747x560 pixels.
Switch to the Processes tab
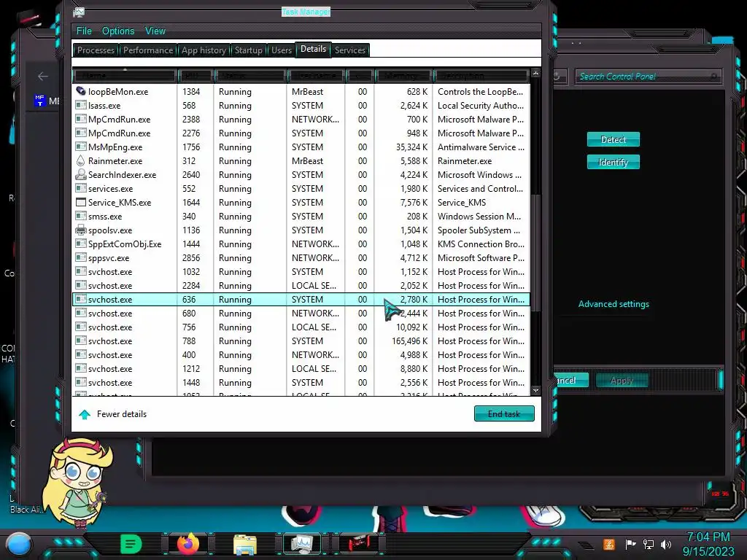[x=96, y=50]
